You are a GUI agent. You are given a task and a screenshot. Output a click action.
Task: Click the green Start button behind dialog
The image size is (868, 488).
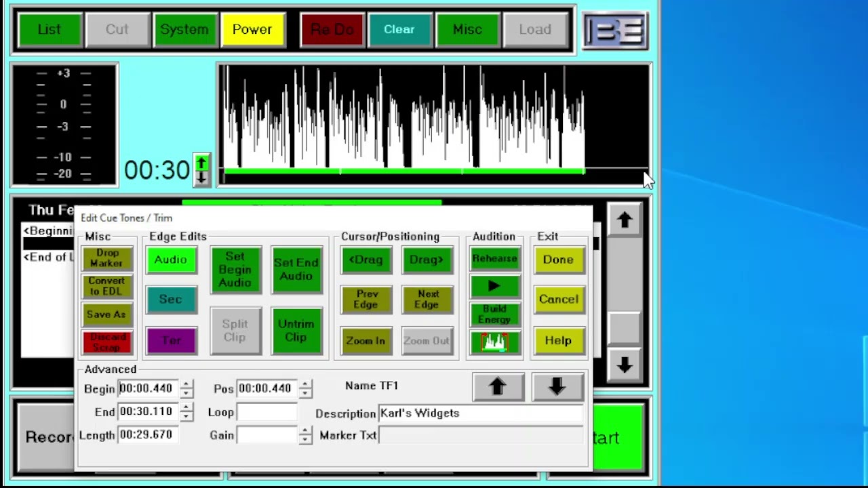pyautogui.click(x=618, y=438)
